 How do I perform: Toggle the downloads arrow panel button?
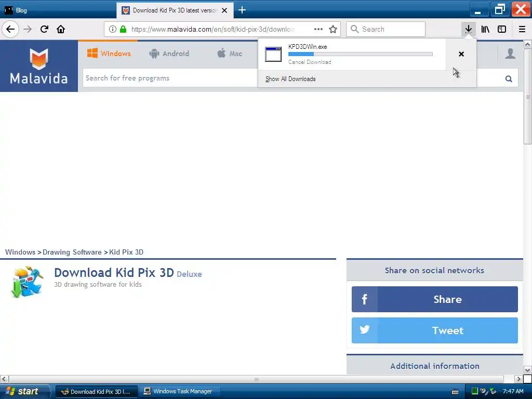click(x=469, y=29)
